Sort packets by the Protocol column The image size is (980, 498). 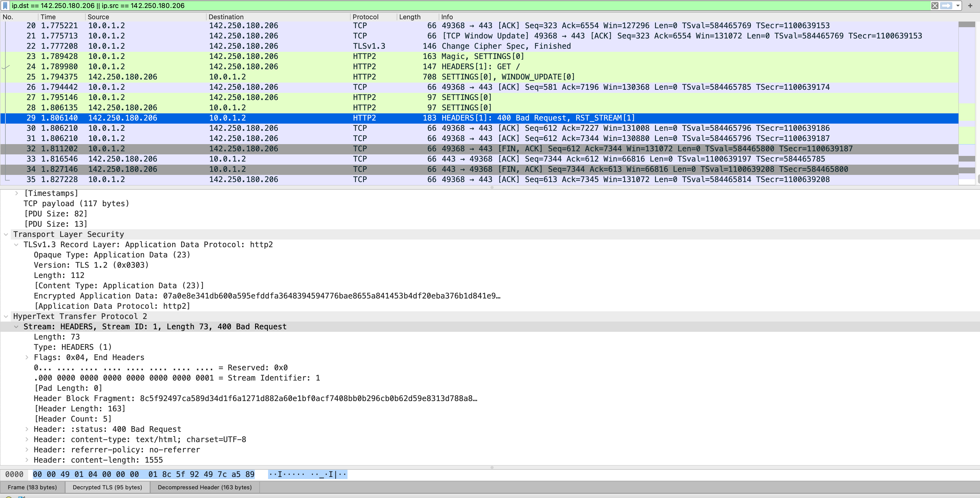[374, 17]
